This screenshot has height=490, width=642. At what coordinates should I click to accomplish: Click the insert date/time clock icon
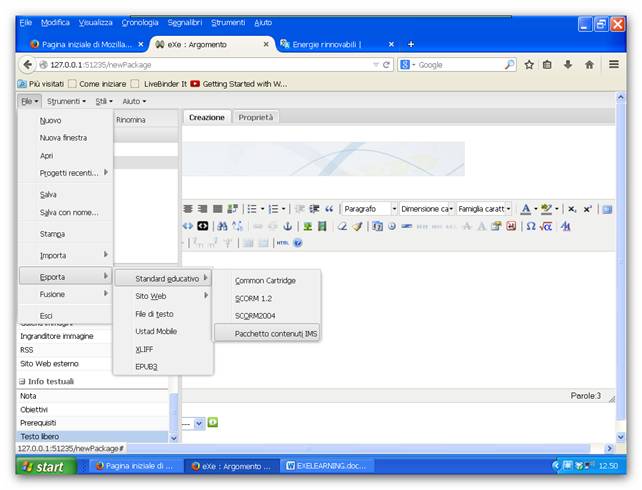392,226
